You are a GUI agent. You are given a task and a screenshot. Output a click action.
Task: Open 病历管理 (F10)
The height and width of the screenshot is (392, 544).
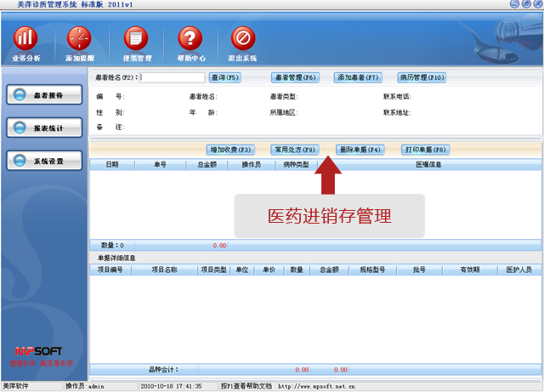(422, 77)
